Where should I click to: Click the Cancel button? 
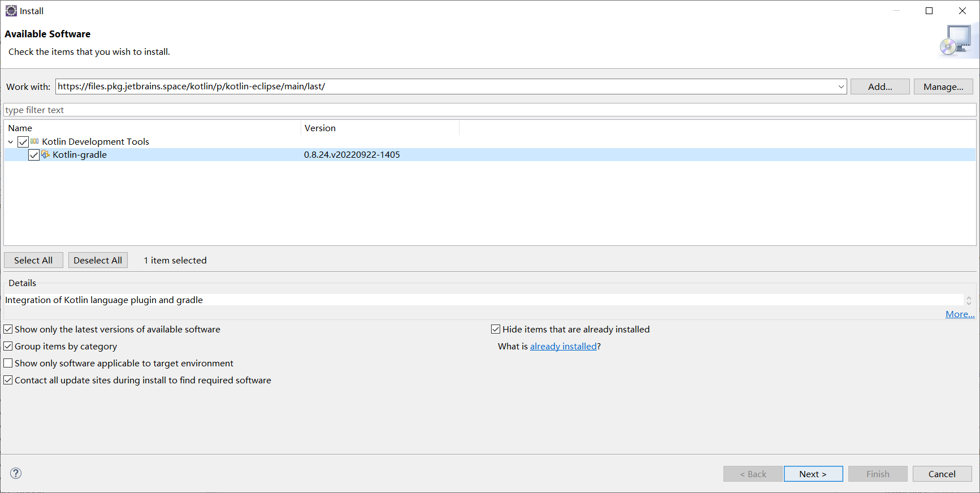click(942, 474)
